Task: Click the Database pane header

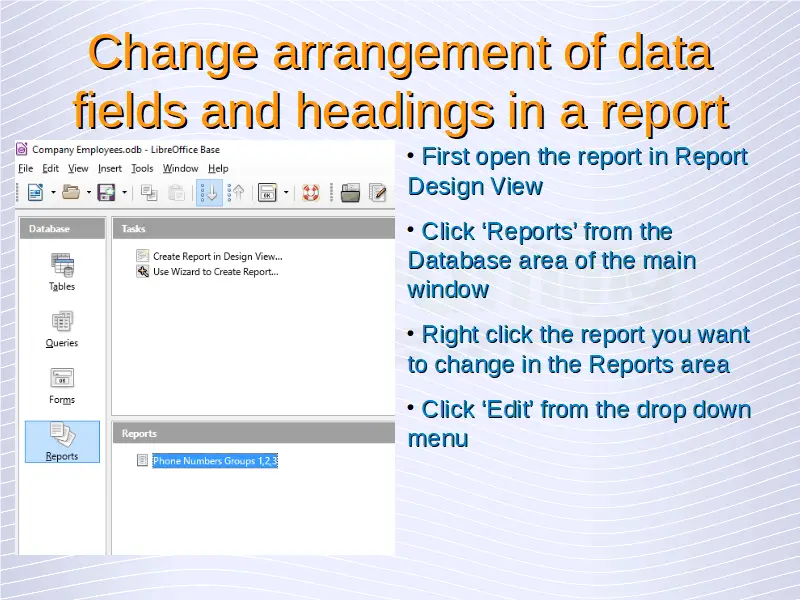Action: pos(62,229)
